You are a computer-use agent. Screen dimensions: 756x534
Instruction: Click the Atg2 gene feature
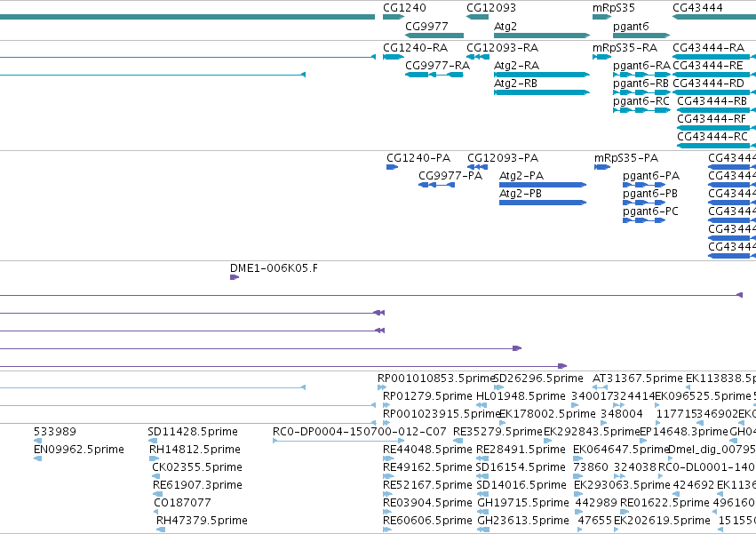pos(542,36)
